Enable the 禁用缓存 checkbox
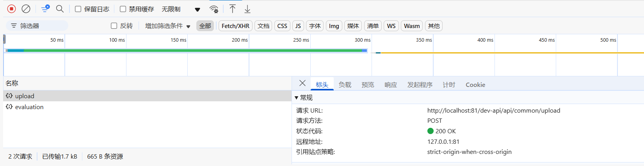This screenshot has height=166, width=644. click(x=123, y=9)
